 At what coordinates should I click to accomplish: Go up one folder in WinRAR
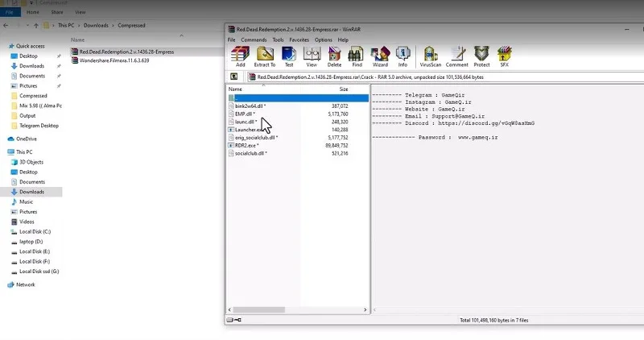[x=233, y=77]
